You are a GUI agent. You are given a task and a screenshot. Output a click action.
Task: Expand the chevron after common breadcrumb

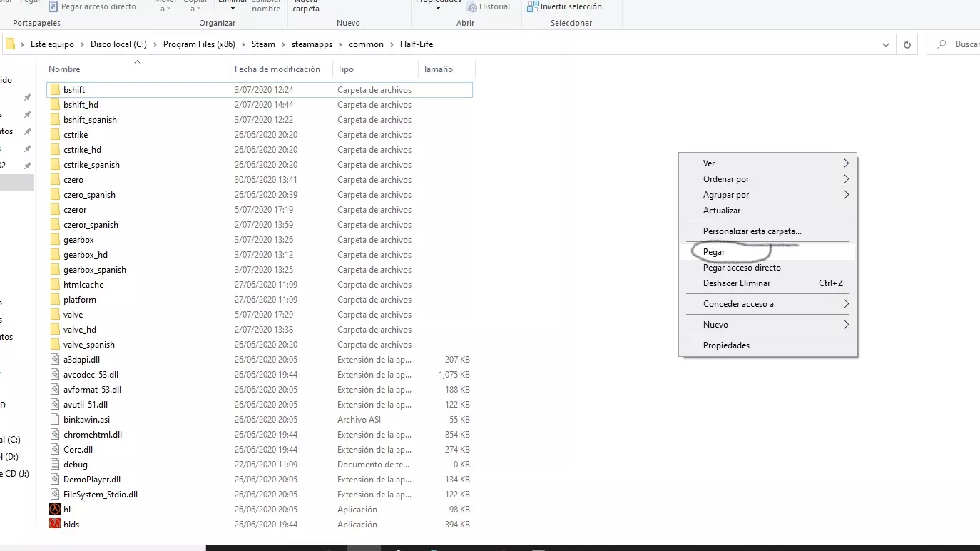click(392, 44)
